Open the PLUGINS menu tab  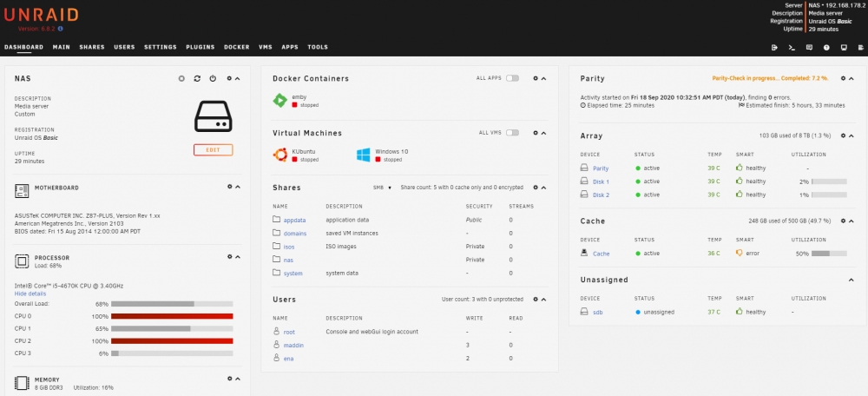pos(201,47)
